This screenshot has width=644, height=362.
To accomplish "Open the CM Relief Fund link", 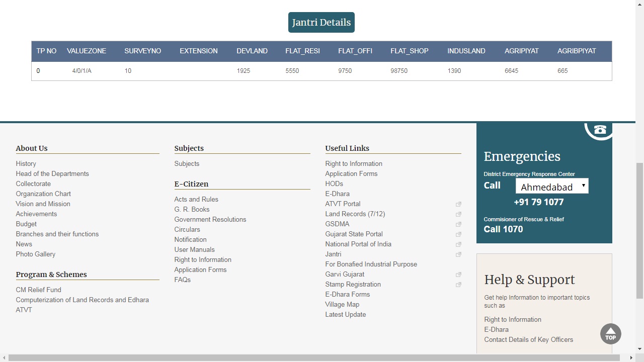I will click(x=38, y=290).
